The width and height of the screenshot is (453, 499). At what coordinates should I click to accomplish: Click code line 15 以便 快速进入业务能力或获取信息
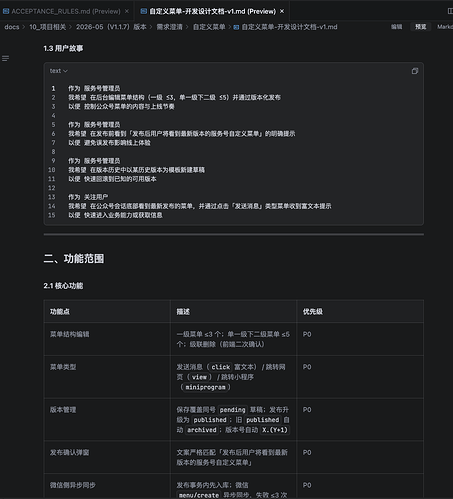[x=115, y=215]
